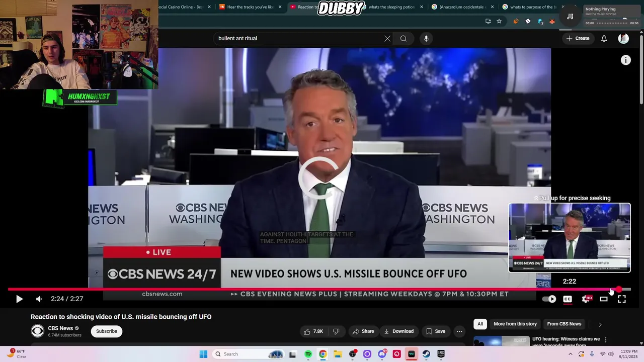Save the video to a playlist
The height and width of the screenshot is (362, 644).
click(436, 331)
